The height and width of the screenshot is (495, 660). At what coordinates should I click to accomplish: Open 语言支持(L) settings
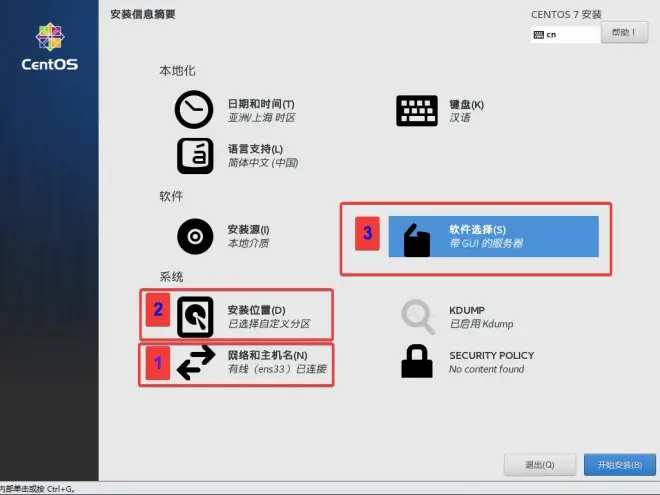click(255, 149)
